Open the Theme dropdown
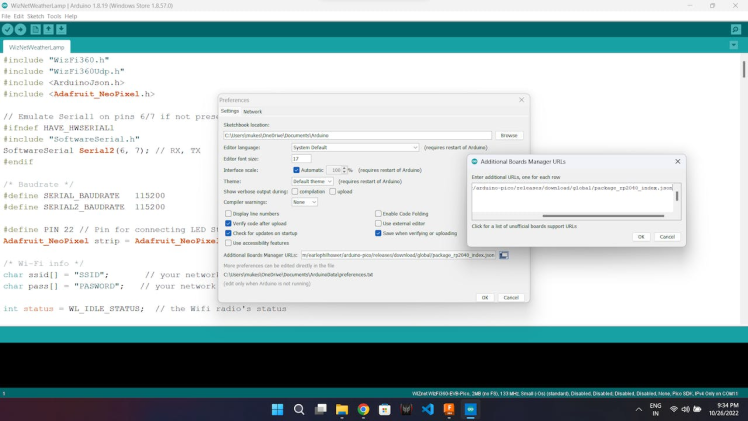Viewport: 748px width, 421px height. coord(313,181)
